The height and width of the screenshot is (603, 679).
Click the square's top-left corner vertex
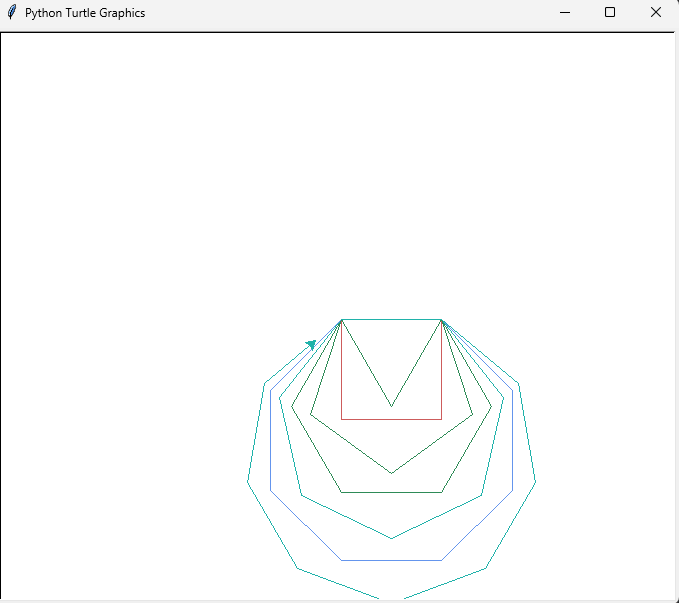coord(342,320)
